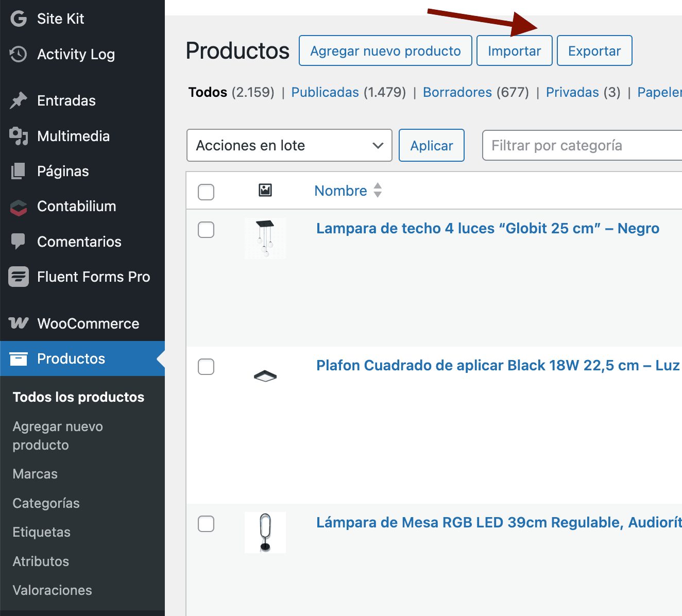
Task: Open Páginas using its pages icon
Action: tap(18, 170)
